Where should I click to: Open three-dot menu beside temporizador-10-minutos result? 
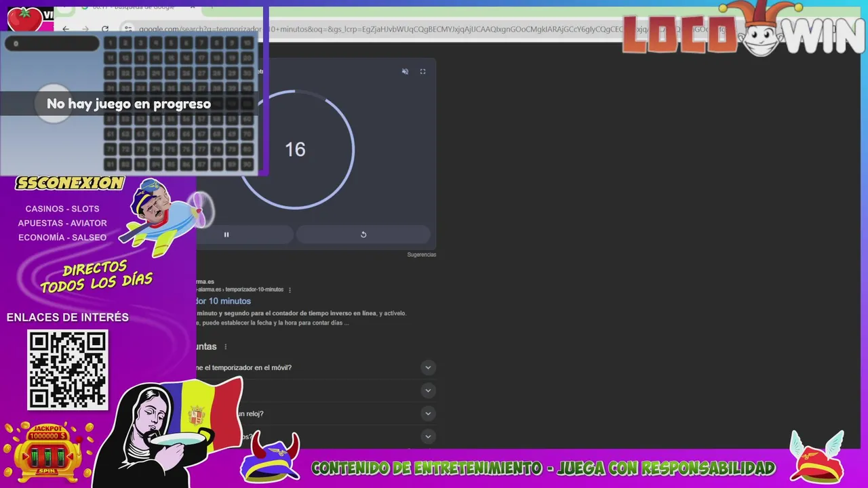tap(290, 290)
